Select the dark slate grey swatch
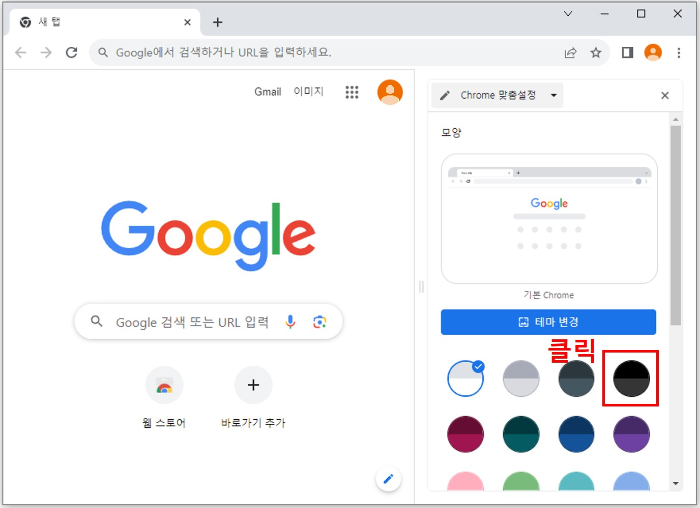 point(576,379)
